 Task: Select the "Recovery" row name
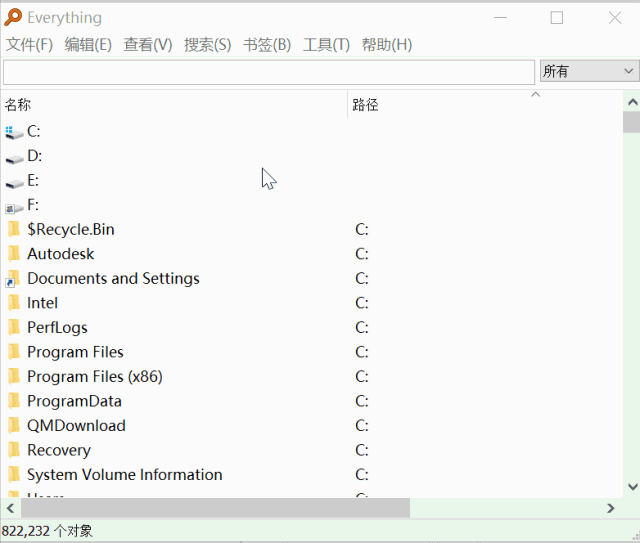point(59,450)
